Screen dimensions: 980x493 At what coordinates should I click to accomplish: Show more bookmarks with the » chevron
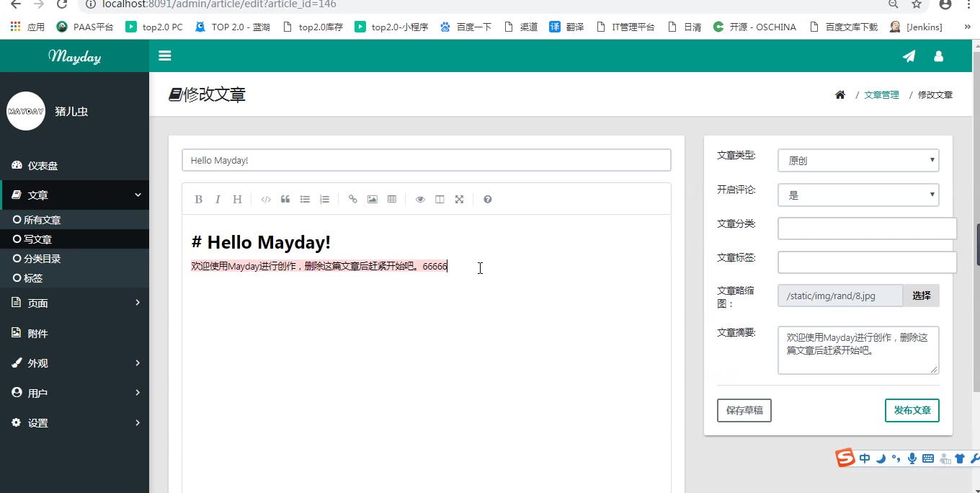(x=968, y=27)
